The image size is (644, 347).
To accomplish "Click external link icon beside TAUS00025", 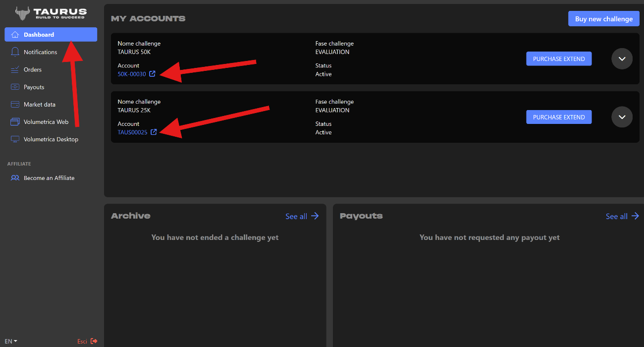I will pyautogui.click(x=154, y=132).
